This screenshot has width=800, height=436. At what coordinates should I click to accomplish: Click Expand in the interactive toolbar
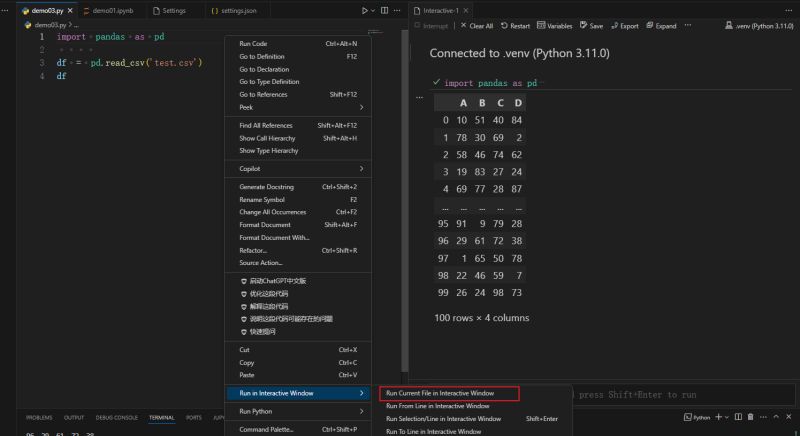coord(661,25)
